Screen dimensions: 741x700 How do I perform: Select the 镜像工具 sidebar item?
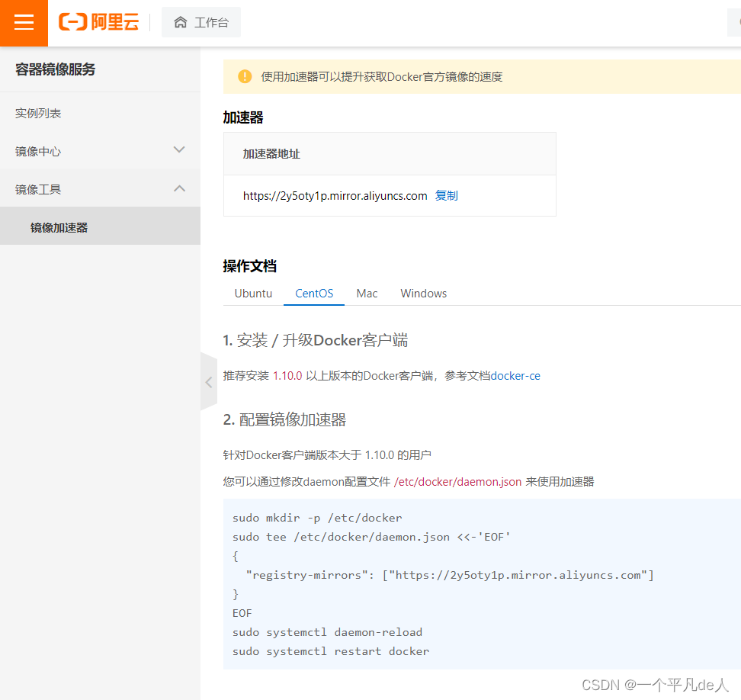(x=100, y=189)
